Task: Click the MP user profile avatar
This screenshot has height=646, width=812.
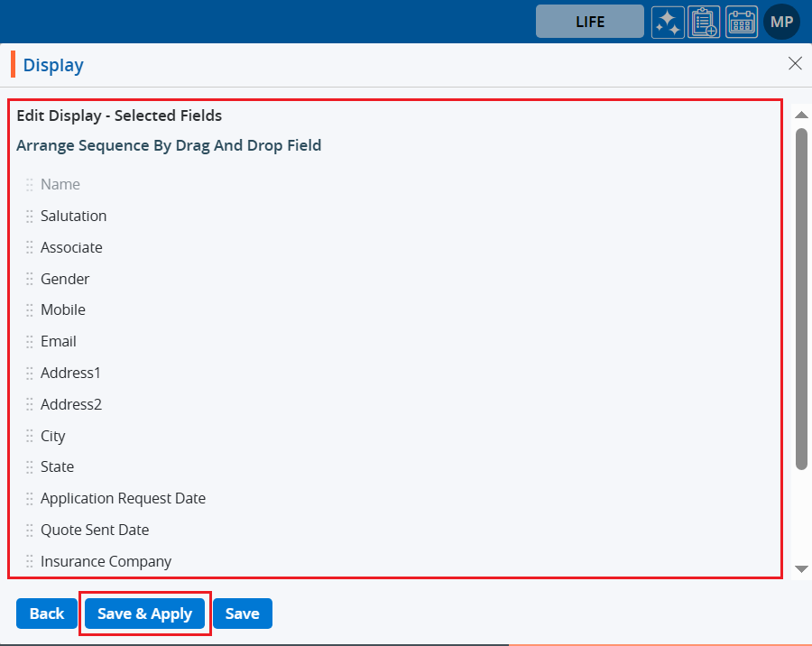Action: (x=781, y=22)
